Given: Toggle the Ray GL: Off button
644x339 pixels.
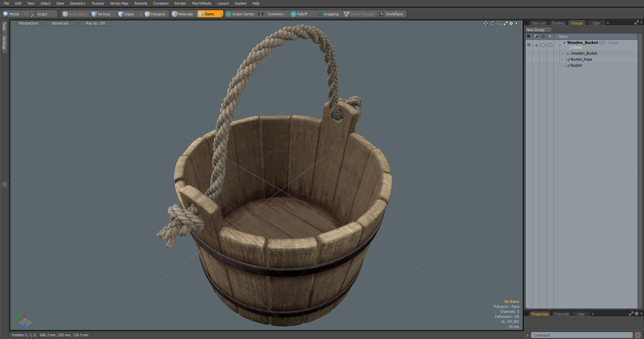Looking at the screenshot, I should coord(95,23).
